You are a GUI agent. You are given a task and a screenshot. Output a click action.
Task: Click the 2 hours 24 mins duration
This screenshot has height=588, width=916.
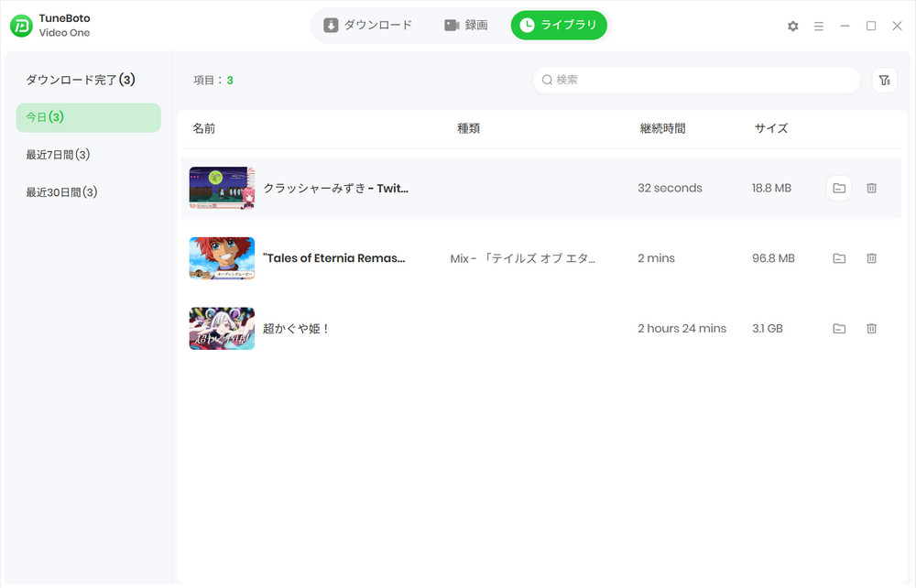682,329
